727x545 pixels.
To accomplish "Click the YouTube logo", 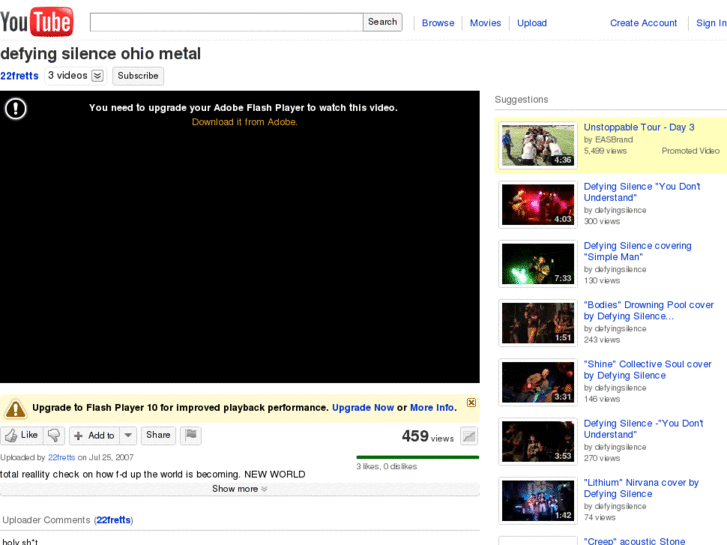I will click(37, 21).
